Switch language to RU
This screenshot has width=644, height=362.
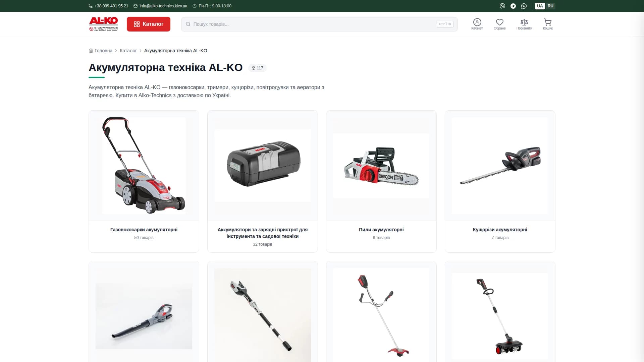tap(550, 6)
